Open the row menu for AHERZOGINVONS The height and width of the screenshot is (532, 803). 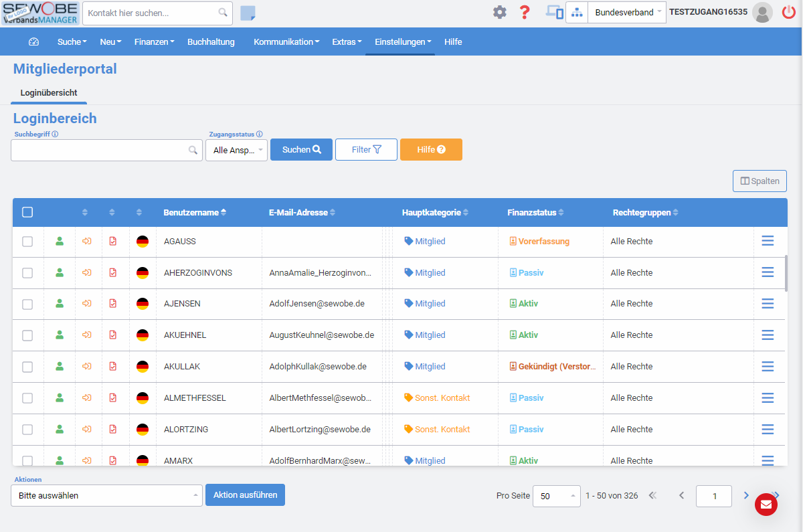click(768, 272)
